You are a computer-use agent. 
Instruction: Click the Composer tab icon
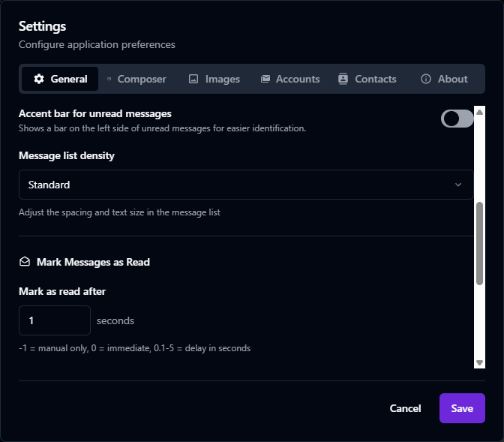point(109,79)
